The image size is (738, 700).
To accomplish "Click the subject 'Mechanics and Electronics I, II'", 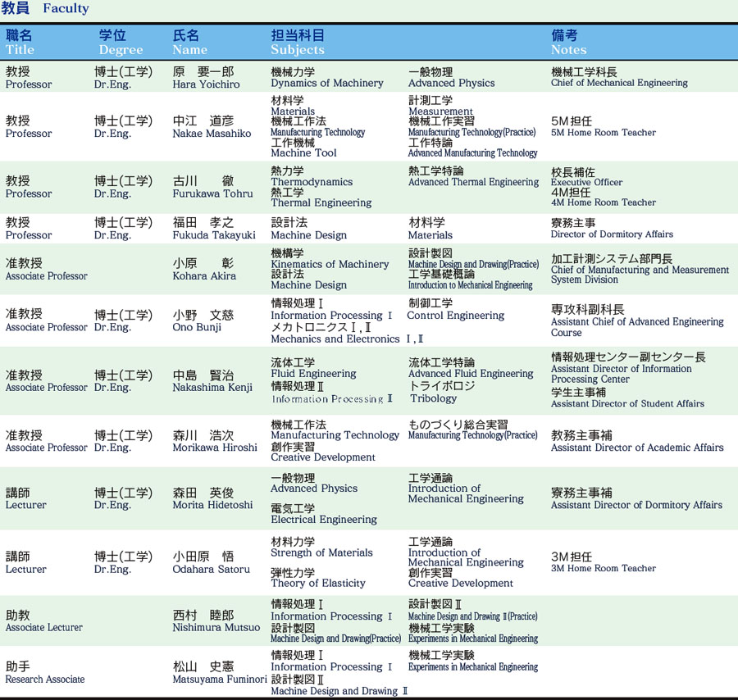I will tap(347, 339).
